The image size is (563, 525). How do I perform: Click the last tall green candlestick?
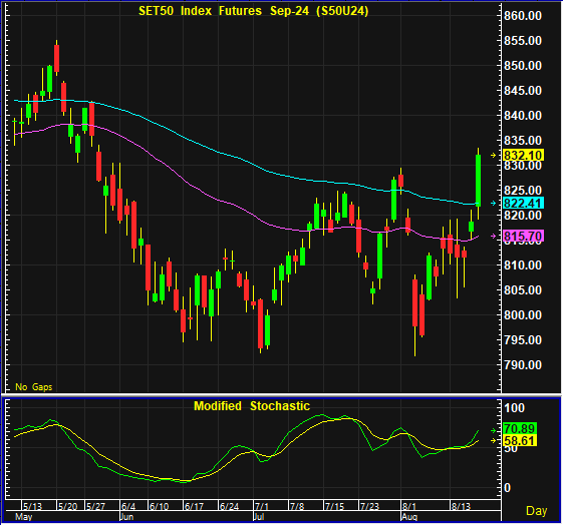tap(478, 181)
